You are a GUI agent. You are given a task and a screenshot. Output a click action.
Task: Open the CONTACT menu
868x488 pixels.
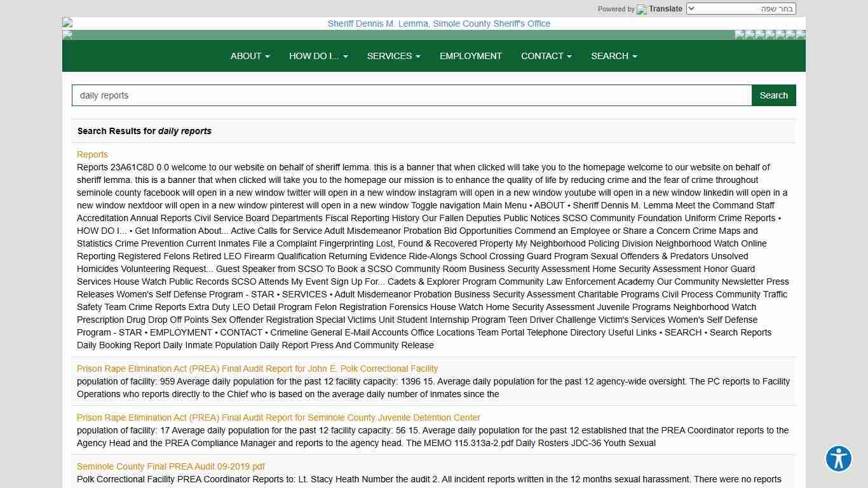tap(546, 56)
